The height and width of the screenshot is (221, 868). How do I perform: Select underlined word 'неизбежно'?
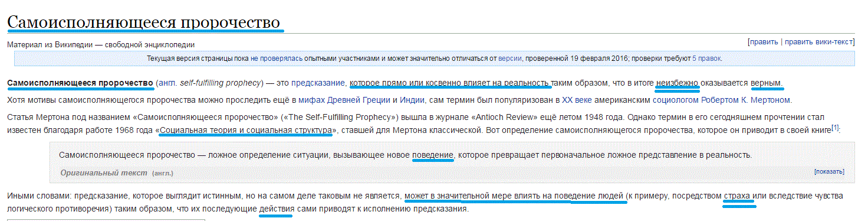click(x=678, y=83)
